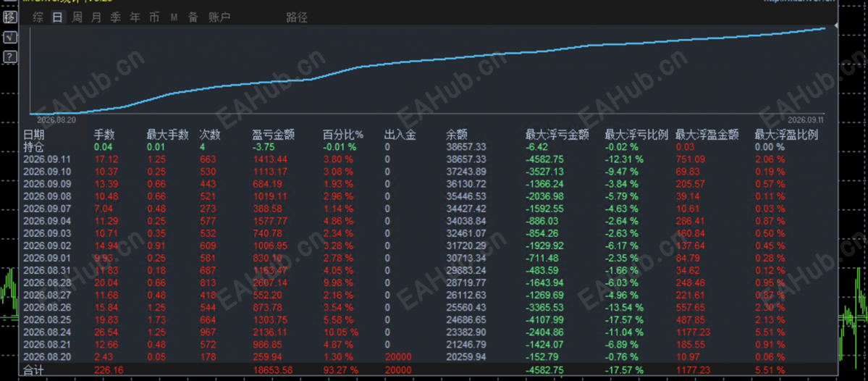The height and width of the screenshot is (381, 868).
Task: Click the 手数 column header
Action: (x=104, y=135)
